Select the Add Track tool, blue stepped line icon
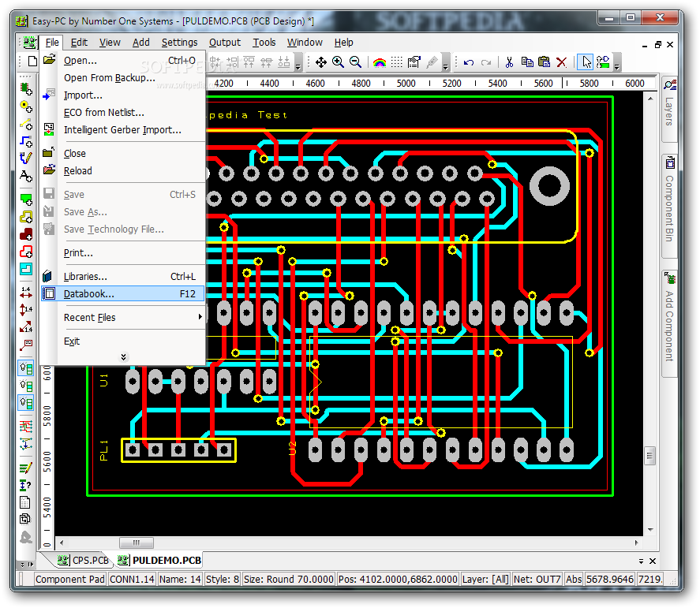Screen dimensions: 700x608 click(x=26, y=141)
